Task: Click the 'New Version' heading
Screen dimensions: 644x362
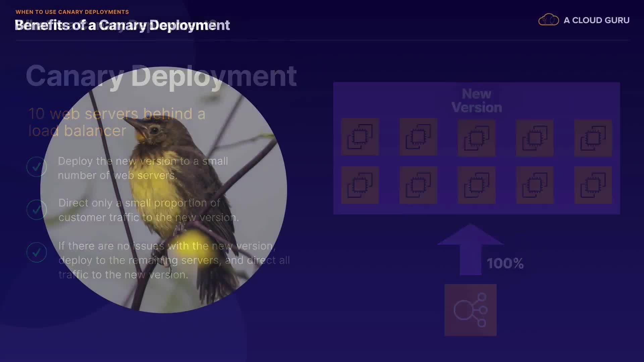Action: (x=476, y=101)
